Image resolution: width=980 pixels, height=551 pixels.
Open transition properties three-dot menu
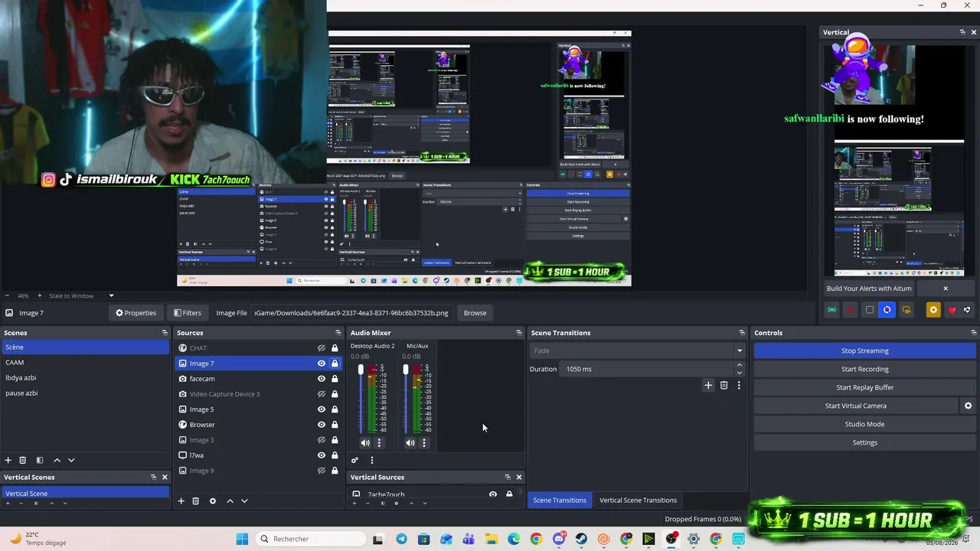point(739,386)
